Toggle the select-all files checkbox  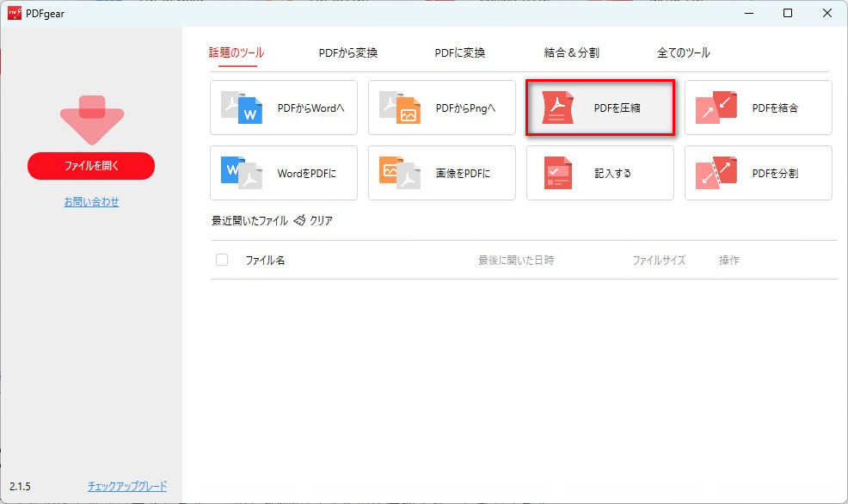(221, 260)
